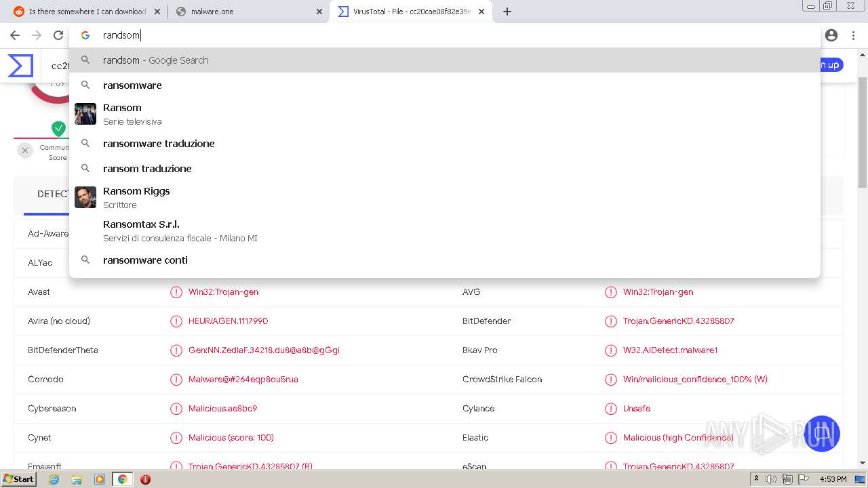Screen dimensions: 868x488
Task: Click the address bar with 'randsom' typed
Action: [x=444, y=35]
